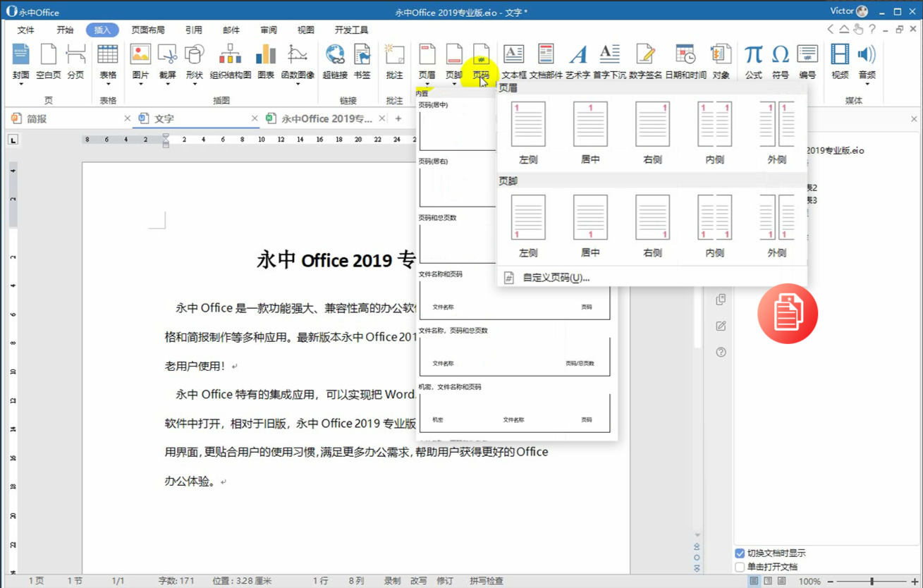Expand the 表格 dropdown arrow
Screen dimensions: 923x588
108,85
